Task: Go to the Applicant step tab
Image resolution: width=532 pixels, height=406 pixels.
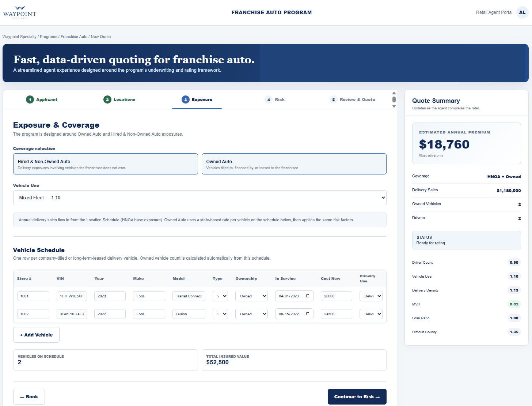Action: pos(42,99)
